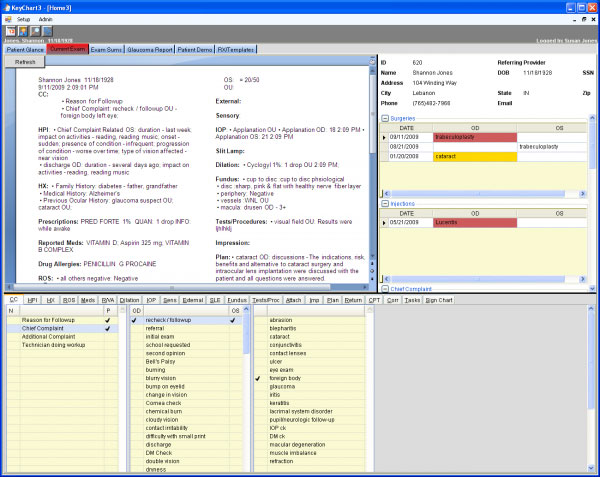Switch to the Patient Demo tab

click(195, 50)
